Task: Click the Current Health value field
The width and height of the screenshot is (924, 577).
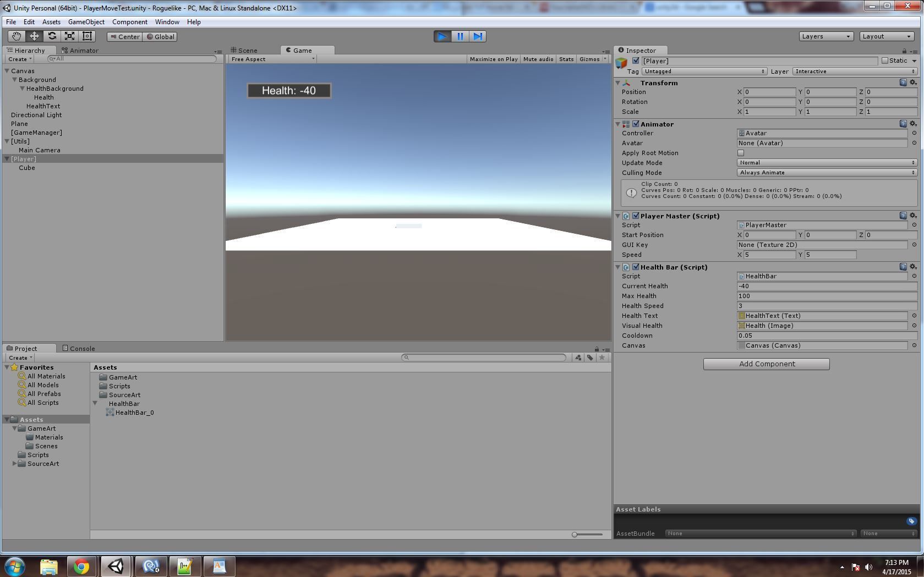Action: tap(827, 286)
